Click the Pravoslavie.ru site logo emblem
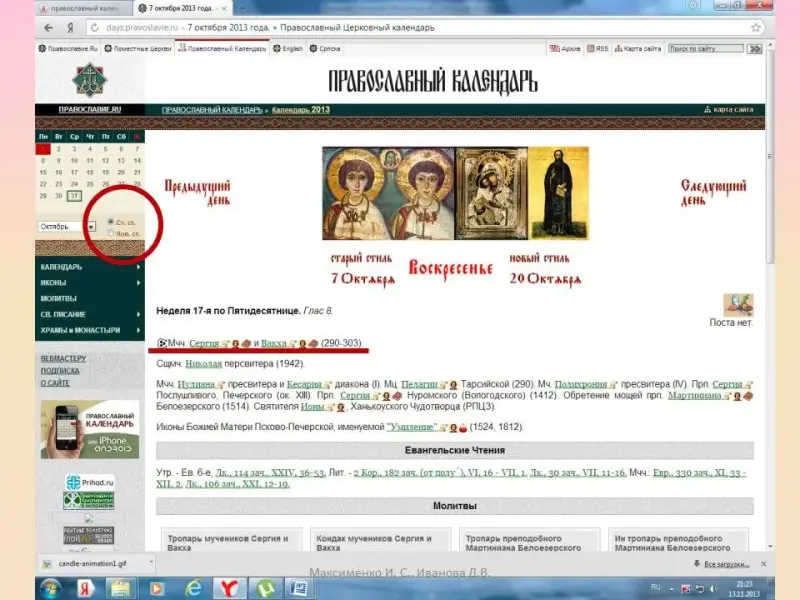Screen dimensions: 800x600 [89, 79]
